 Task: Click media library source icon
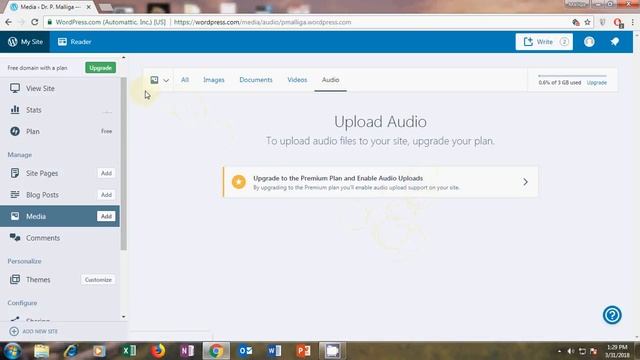(154, 80)
